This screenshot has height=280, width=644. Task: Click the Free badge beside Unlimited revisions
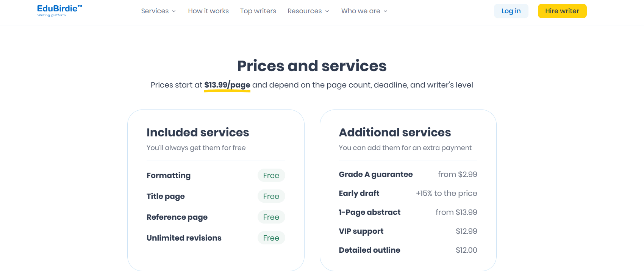(x=271, y=238)
